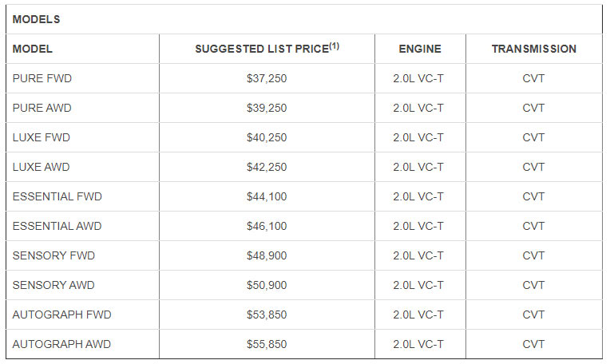Click the LUXE FWD row label
This screenshot has height=364, width=610.
coord(42,137)
